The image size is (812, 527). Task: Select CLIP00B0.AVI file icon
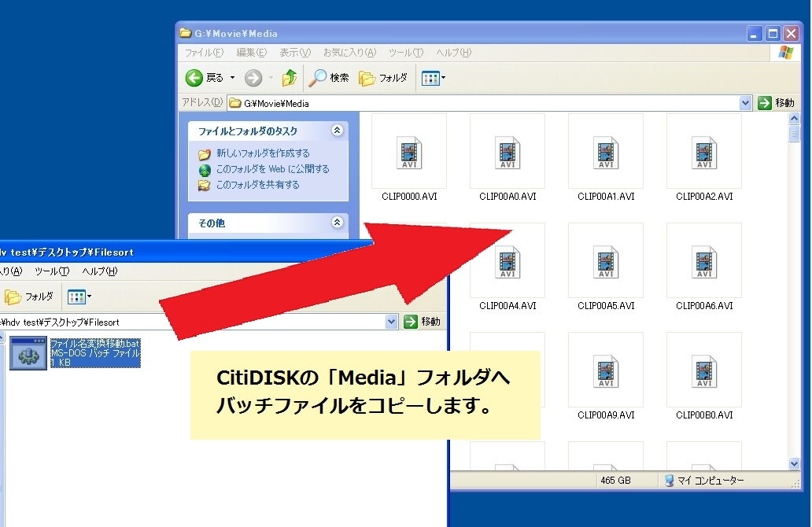(704, 370)
